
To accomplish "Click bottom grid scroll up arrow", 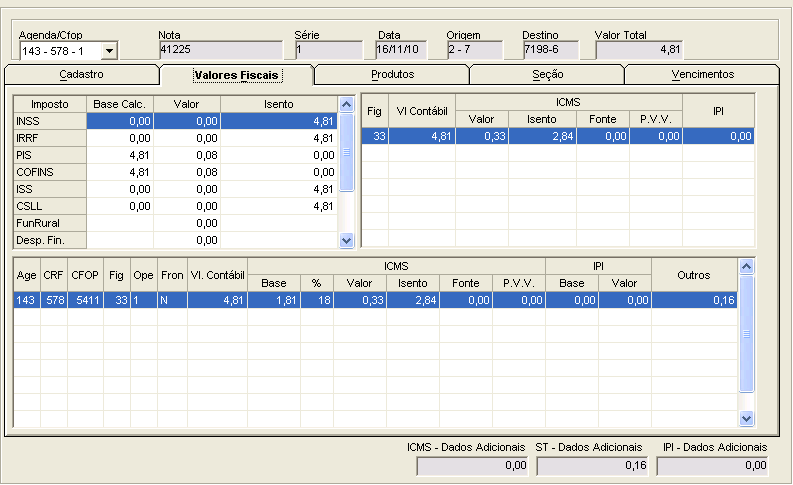I will 746,267.
